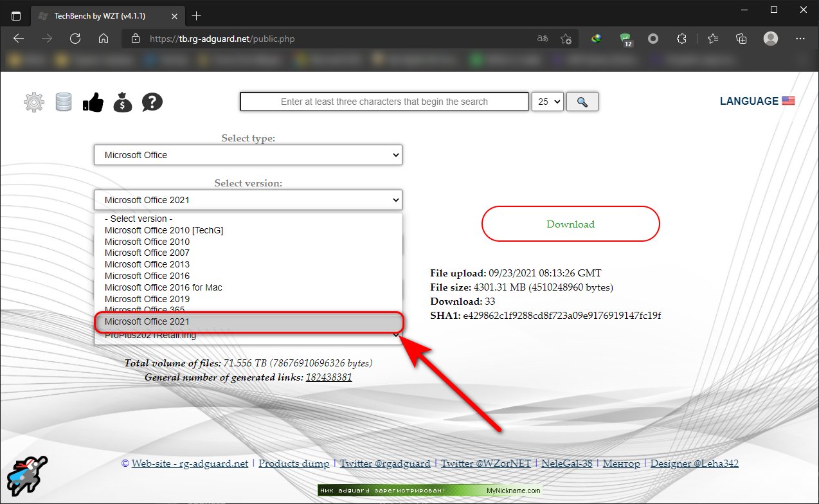Image resolution: width=819 pixels, height=504 pixels.
Task: Click the generated links count 182438381
Action: (x=328, y=377)
